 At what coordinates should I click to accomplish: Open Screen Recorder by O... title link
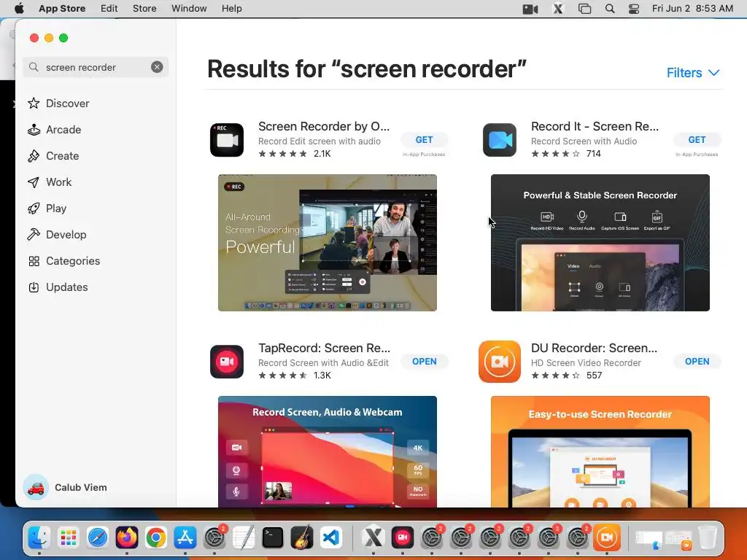tap(324, 126)
